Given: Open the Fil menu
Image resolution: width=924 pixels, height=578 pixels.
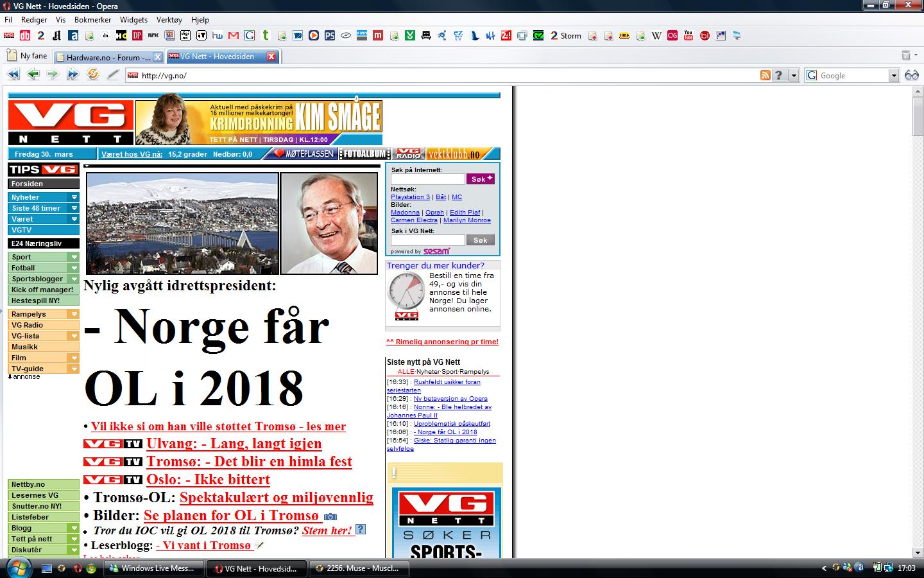Looking at the screenshot, I should click(x=8, y=20).
